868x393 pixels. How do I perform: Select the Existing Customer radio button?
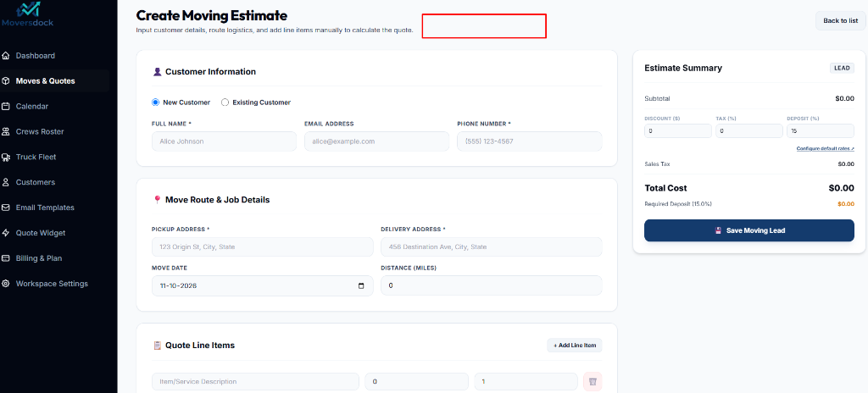225,102
